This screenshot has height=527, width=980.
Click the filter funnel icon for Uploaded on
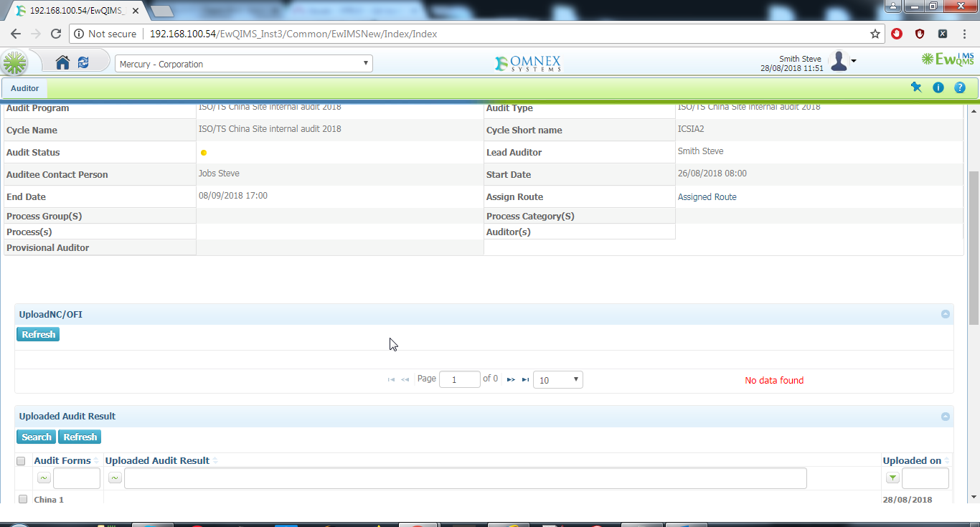pyautogui.click(x=892, y=478)
